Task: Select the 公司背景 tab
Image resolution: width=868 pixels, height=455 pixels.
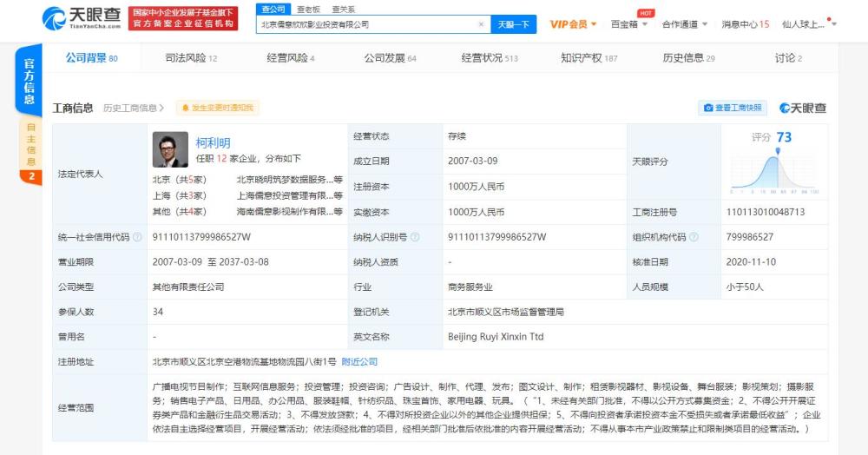Action: 91,57
